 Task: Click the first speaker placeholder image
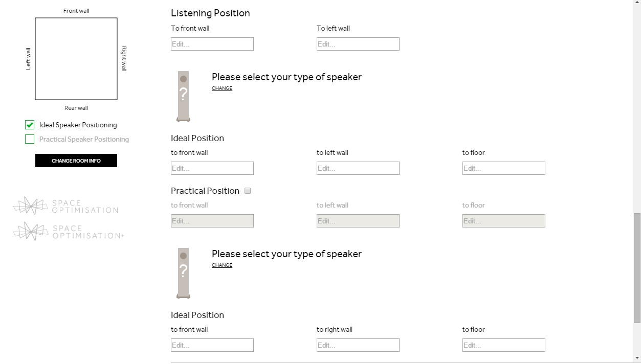(184, 96)
